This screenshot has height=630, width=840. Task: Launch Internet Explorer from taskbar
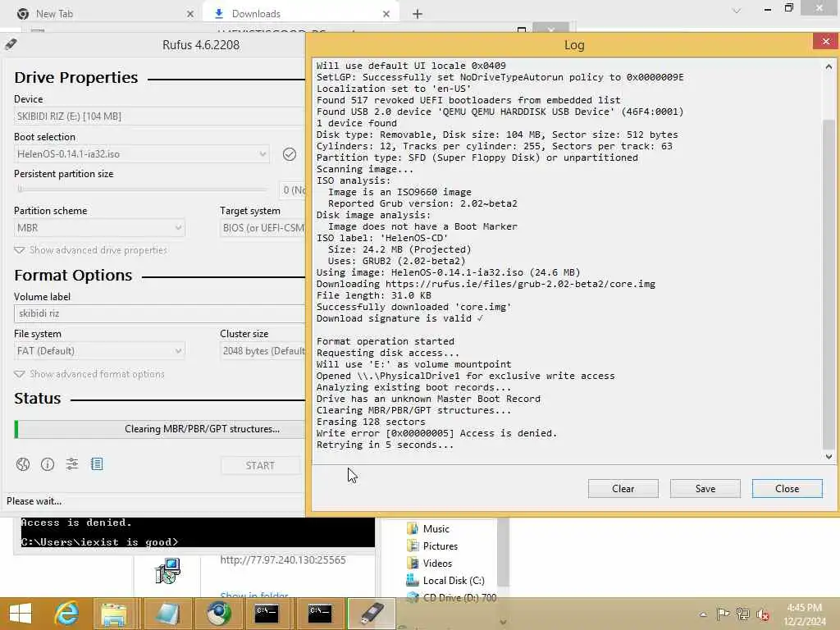pos(67,614)
